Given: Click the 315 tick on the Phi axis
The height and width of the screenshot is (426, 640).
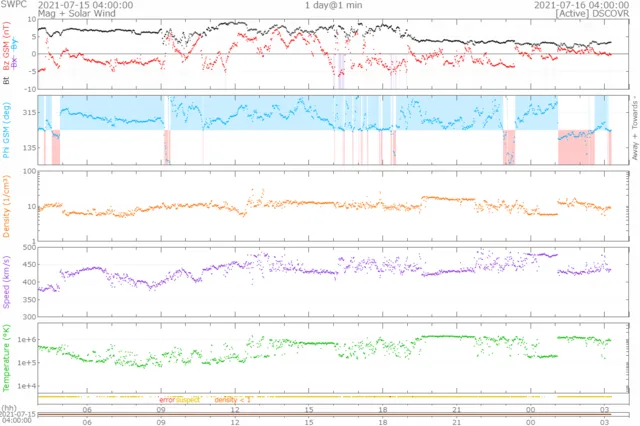Looking at the screenshot, I should 27,112.
